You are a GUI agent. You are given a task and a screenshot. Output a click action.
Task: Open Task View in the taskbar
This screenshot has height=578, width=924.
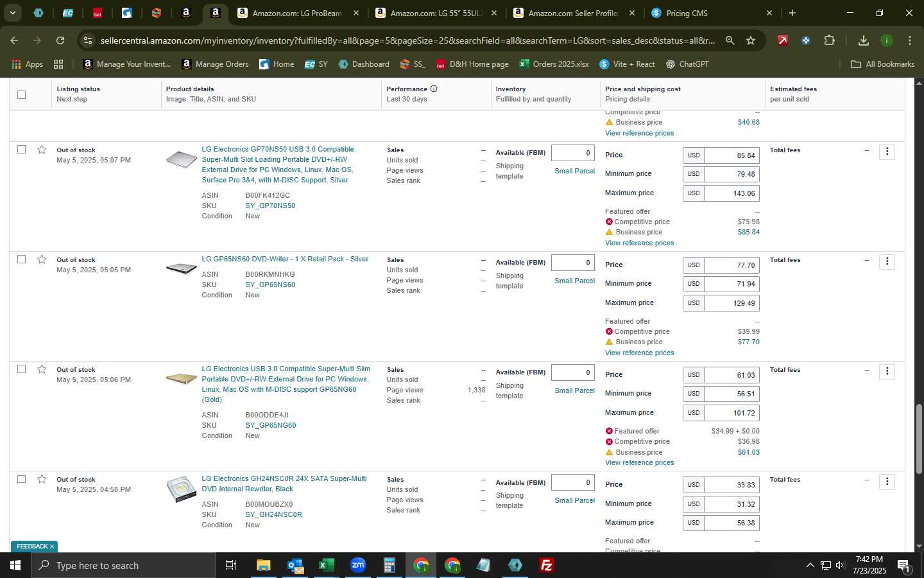click(230, 565)
